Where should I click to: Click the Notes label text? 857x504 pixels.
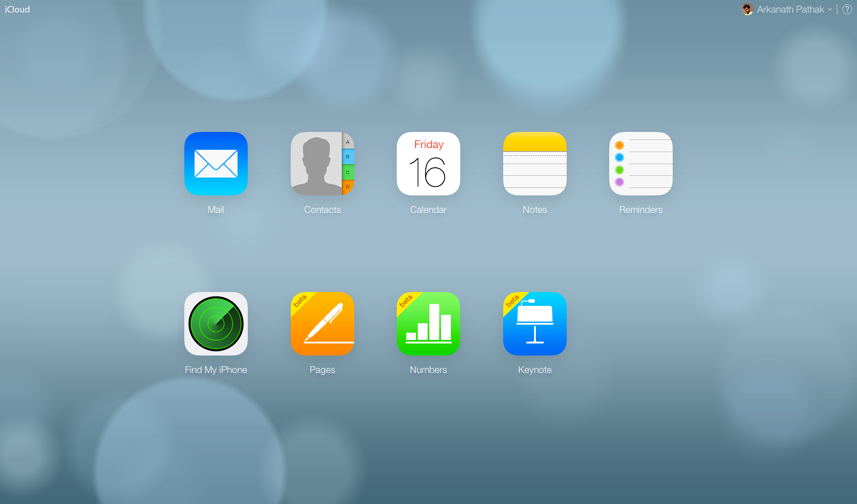[535, 210]
